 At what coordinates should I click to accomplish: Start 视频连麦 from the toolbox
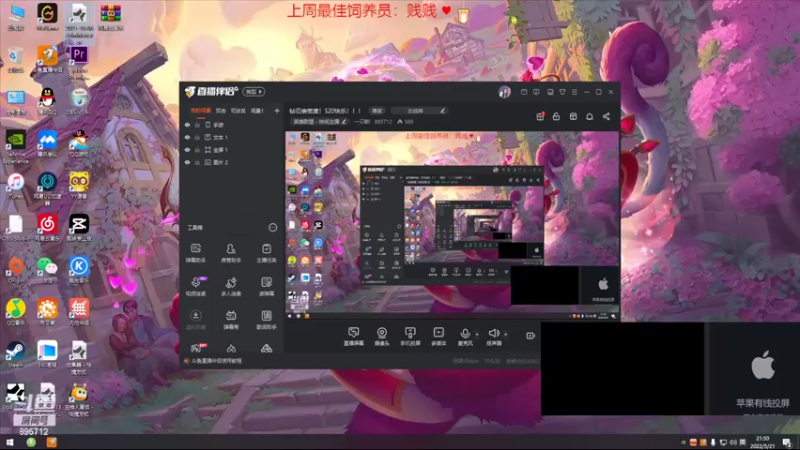point(195,286)
